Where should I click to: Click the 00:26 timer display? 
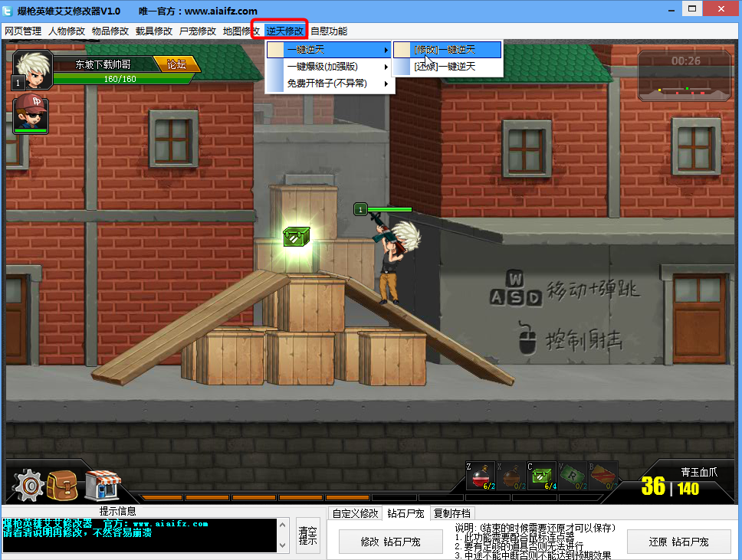686,61
